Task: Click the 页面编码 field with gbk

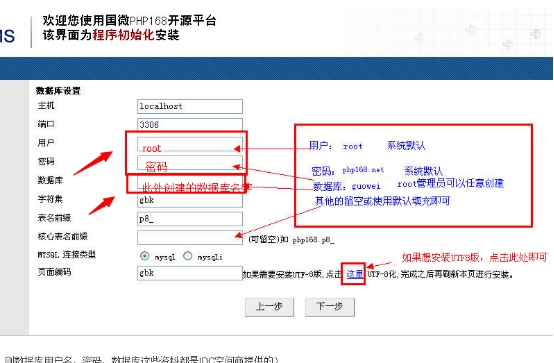Action: (190, 273)
